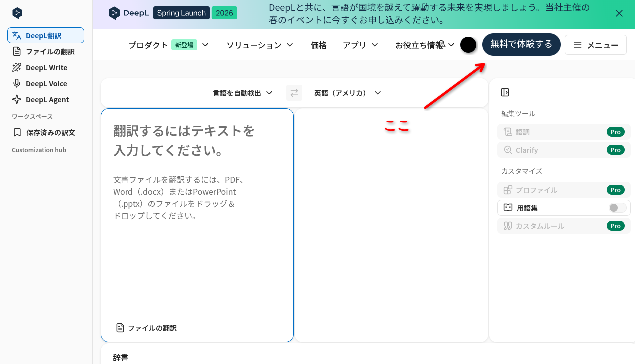Screen dimensions: 635x364
Task: Open the 英語（アメリカ）target language dropdown
Action: [x=347, y=93]
